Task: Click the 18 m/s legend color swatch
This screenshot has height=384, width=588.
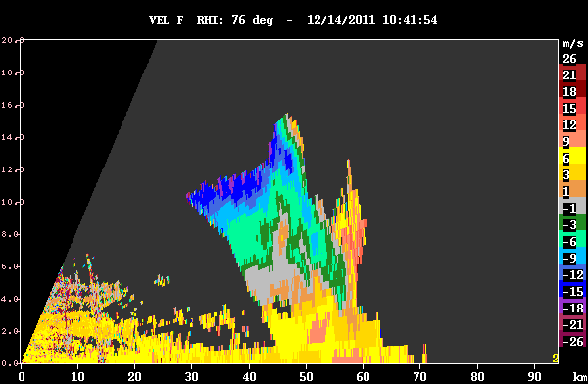Action: [x=572, y=88]
